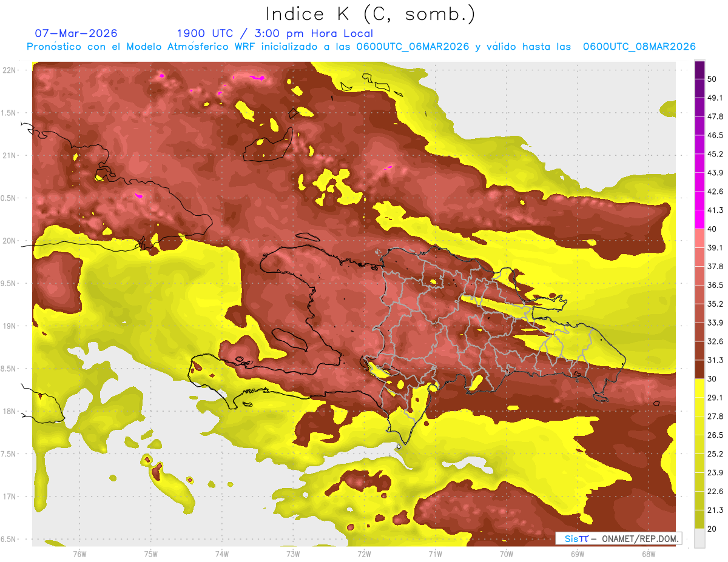This screenshot has height=562, width=728.
Task: Click latitude label '19N'
Action: (x=10, y=326)
